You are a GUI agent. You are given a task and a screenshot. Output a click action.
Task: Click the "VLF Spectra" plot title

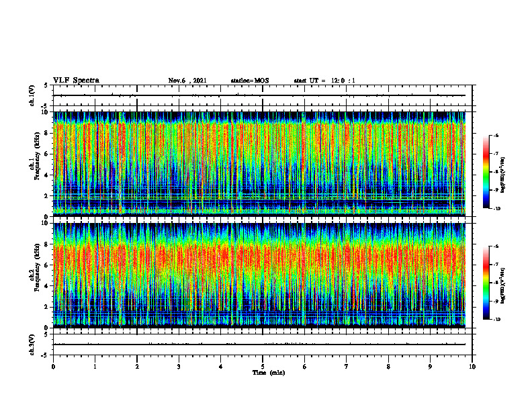[x=76, y=81]
